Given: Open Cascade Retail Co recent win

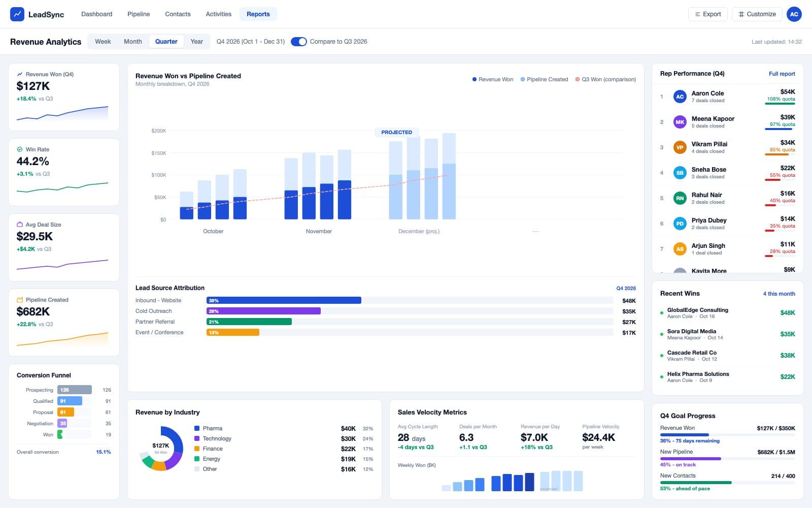Looking at the screenshot, I should (728, 356).
